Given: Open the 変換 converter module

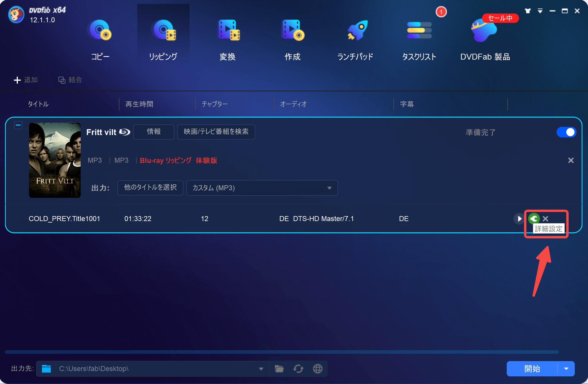Looking at the screenshot, I should tap(228, 40).
